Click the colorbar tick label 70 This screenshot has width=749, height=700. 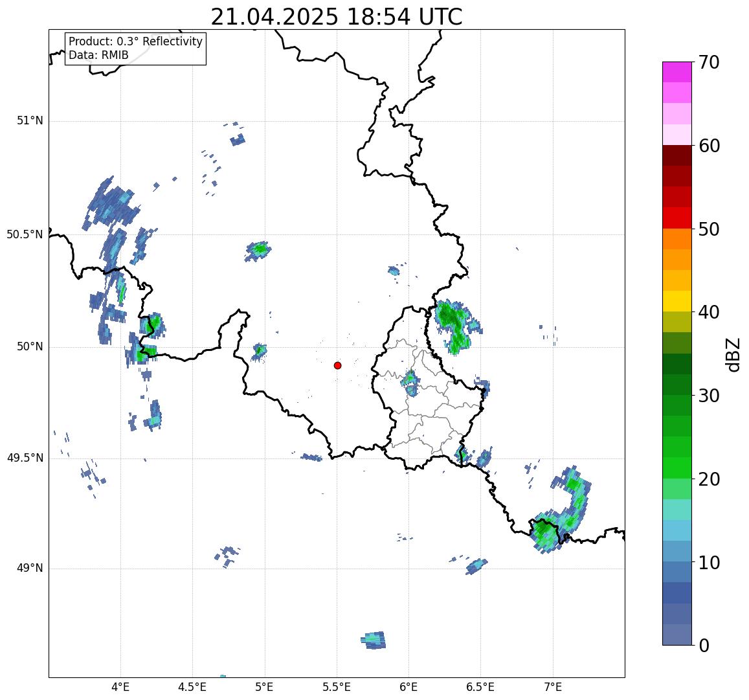pos(709,62)
